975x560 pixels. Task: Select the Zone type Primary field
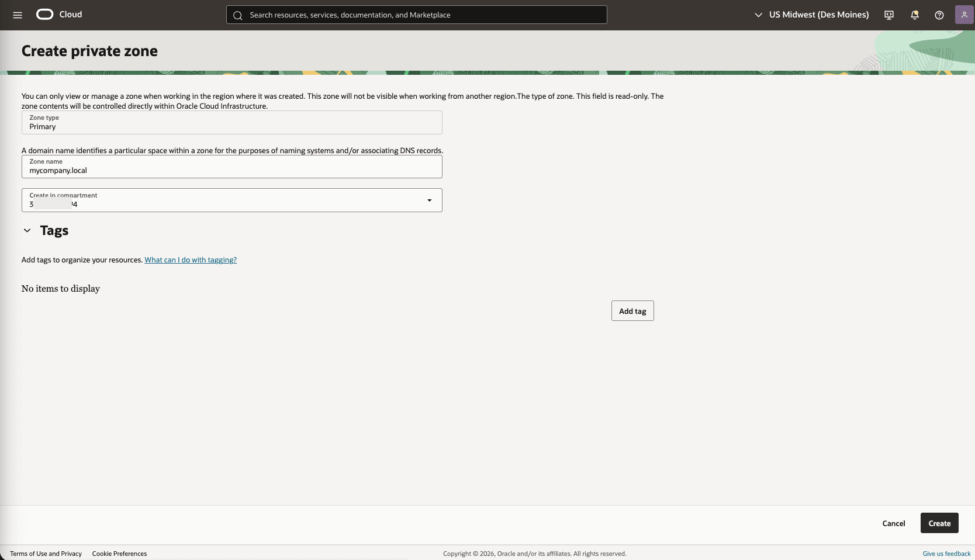(x=231, y=123)
